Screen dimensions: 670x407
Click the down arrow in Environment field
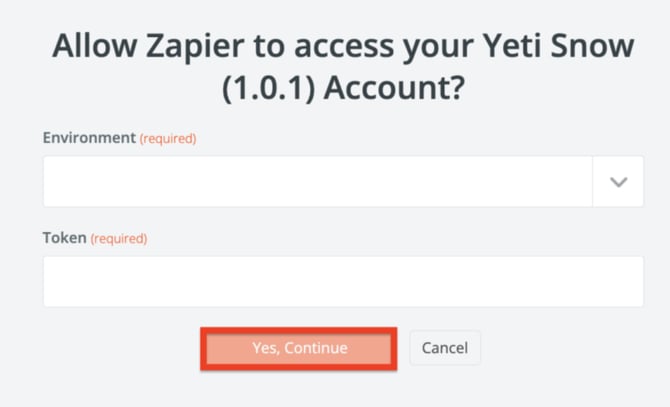(618, 182)
